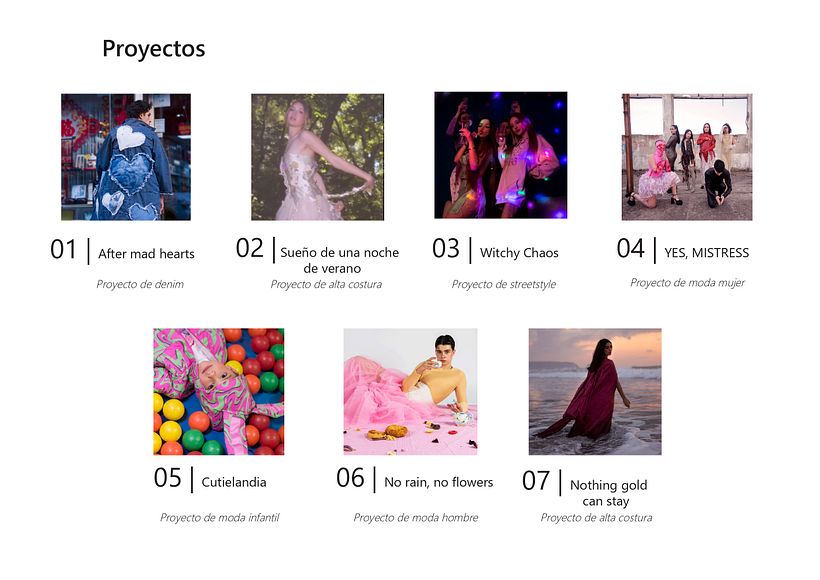Click the Cutielandia project title
This screenshot has height=580, width=820.
234,482
